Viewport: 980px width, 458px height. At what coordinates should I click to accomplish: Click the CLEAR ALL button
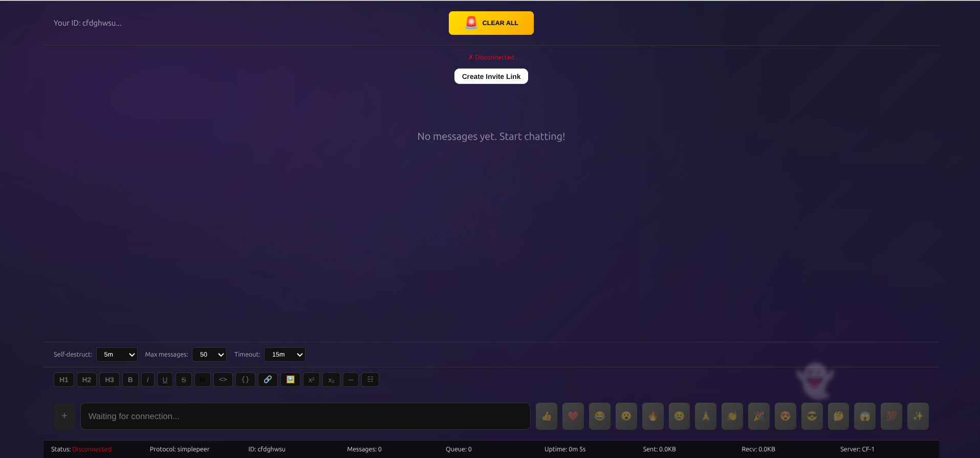(x=491, y=23)
